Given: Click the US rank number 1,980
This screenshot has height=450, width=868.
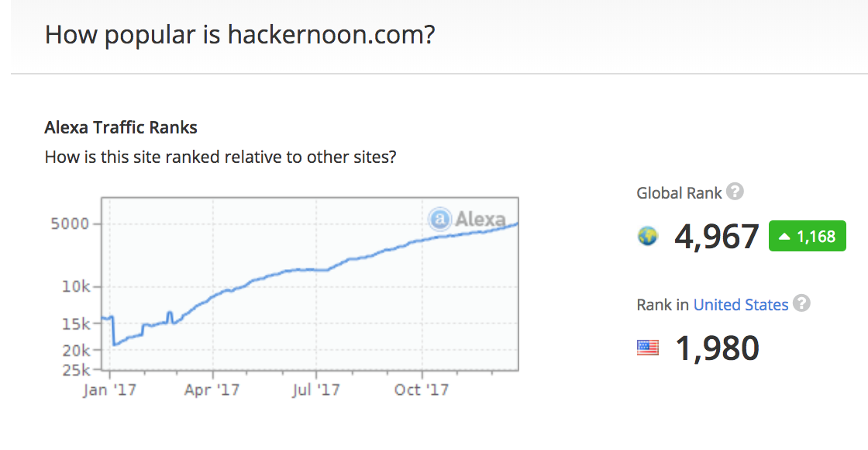Looking at the screenshot, I should 717,348.
